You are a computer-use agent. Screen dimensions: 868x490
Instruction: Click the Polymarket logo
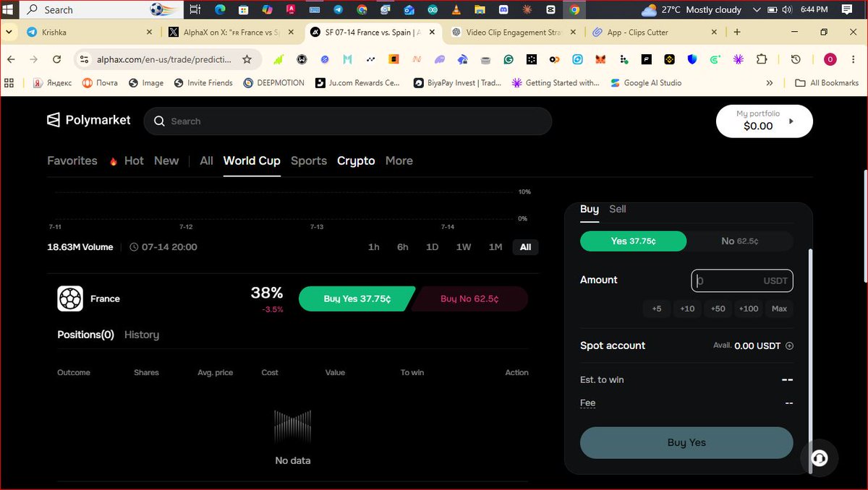click(89, 120)
